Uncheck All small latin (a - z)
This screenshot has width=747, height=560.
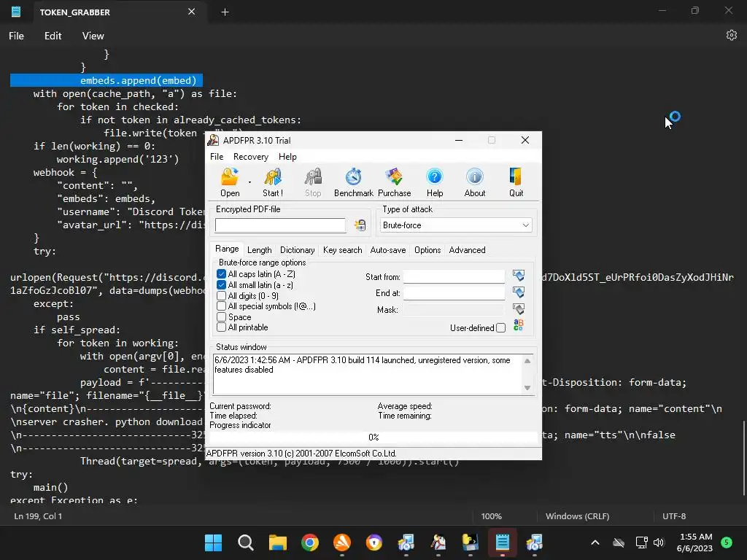(221, 285)
